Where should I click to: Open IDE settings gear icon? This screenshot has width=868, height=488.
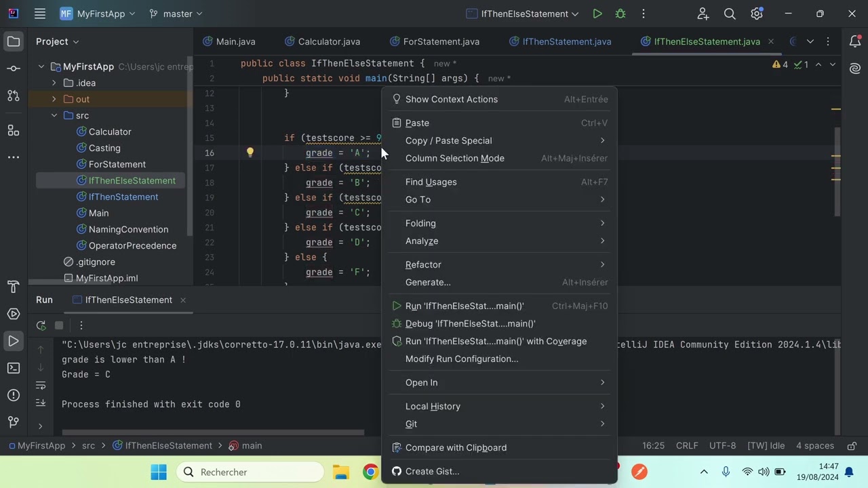[757, 14]
